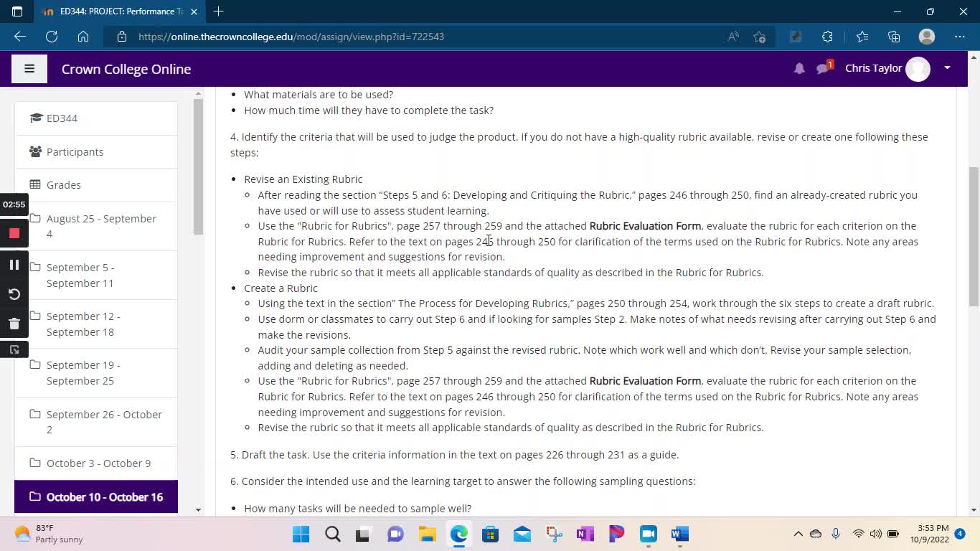Open the clock showing 3:53 PM
Screen dimensions: 980x551
930,534
